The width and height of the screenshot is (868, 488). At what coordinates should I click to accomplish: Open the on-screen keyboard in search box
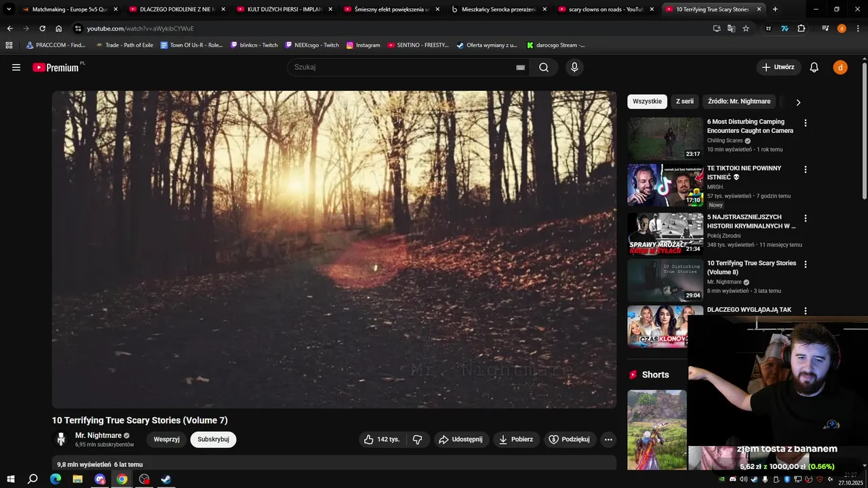click(x=520, y=67)
